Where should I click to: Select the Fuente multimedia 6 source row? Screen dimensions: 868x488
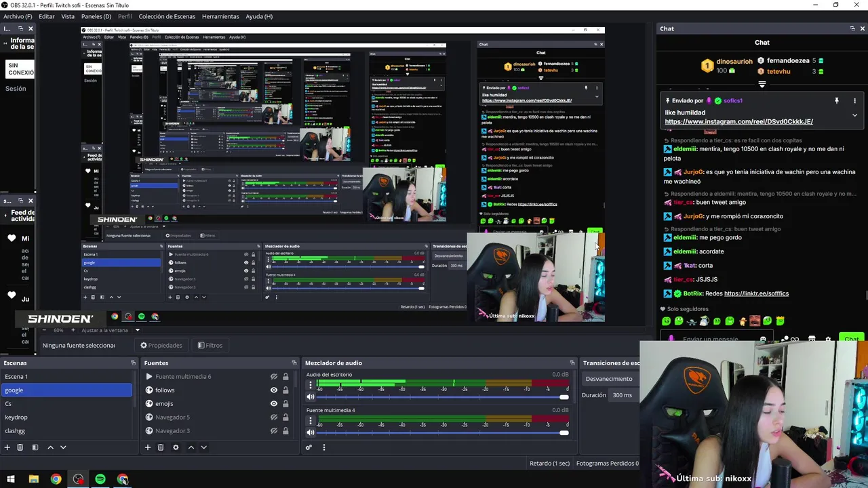tap(217, 377)
